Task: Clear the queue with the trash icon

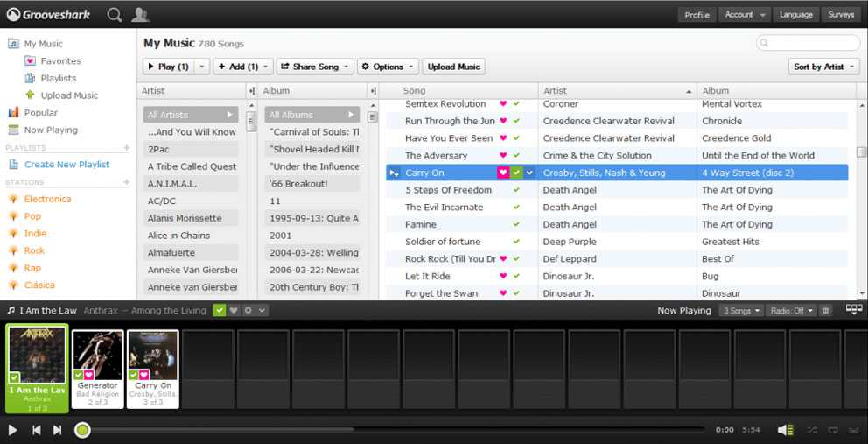Action: [x=825, y=311]
